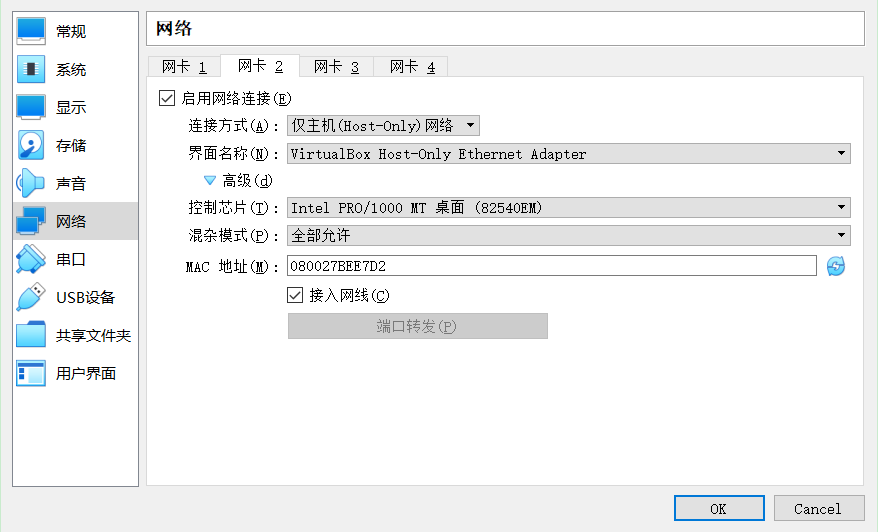Open the 声音 (Audio) speaker icon
The width and height of the screenshot is (878, 532).
(x=31, y=183)
